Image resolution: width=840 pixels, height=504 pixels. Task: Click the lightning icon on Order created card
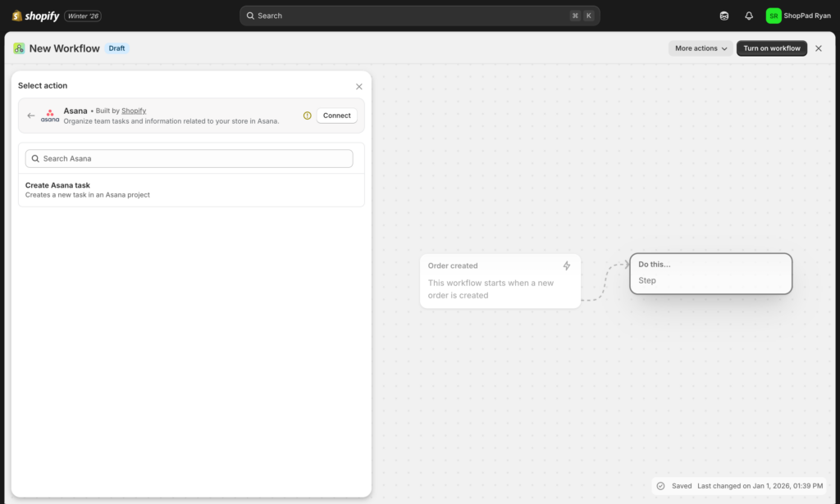tap(566, 266)
